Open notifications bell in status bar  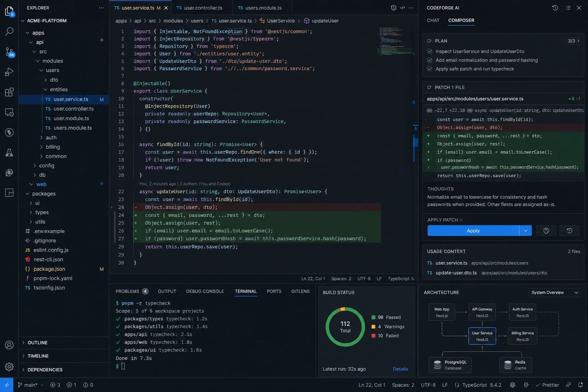580,385
